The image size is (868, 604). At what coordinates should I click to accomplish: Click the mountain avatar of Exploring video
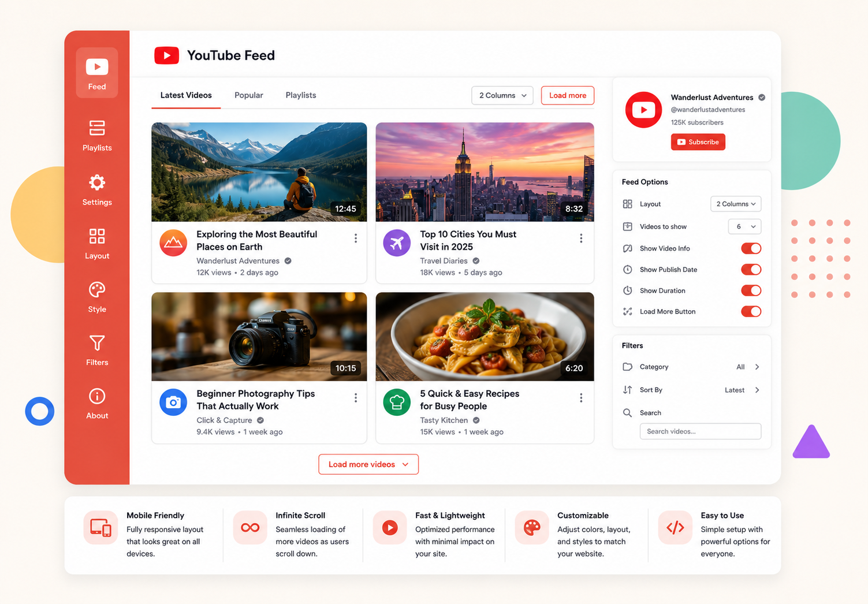pos(173,243)
